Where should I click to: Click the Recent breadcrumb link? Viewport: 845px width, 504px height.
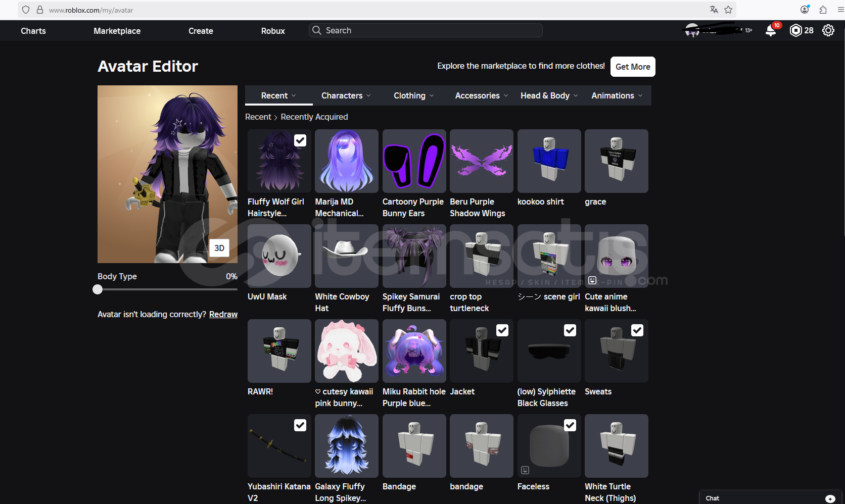[258, 117]
